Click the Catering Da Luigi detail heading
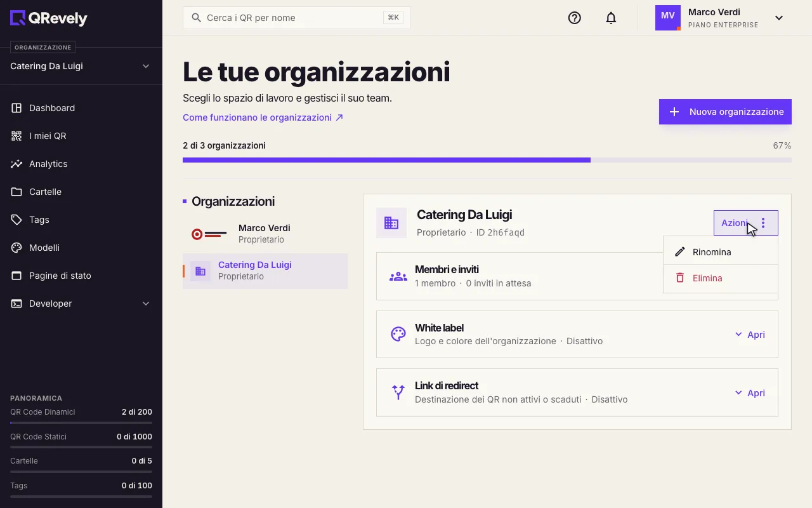 click(x=464, y=215)
